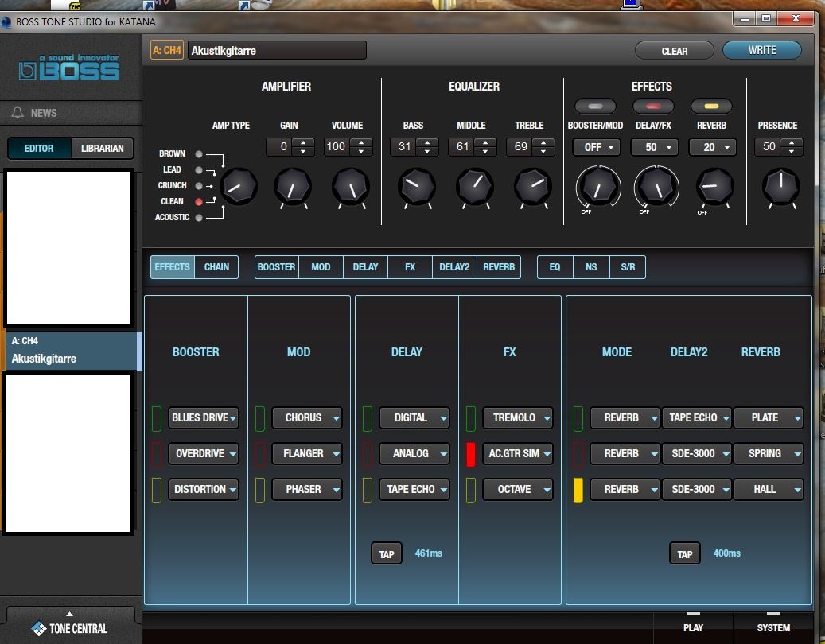The image size is (825, 644).
Task: Click the Tone Central diamond icon
Action: pos(38,628)
